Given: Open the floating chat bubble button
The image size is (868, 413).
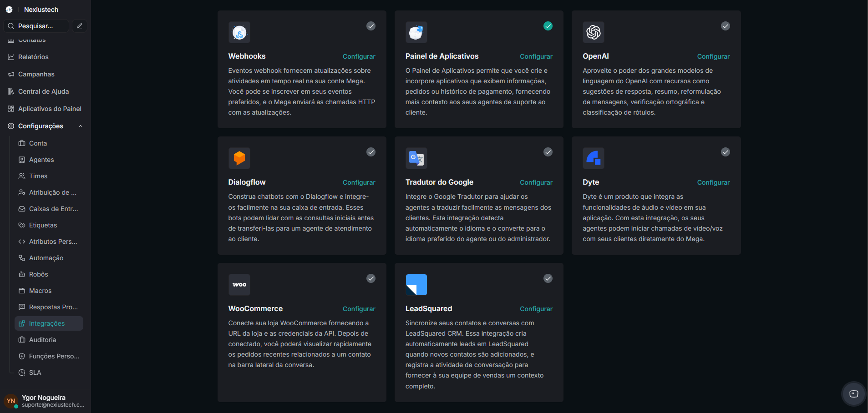Looking at the screenshot, I should [853, 394].
